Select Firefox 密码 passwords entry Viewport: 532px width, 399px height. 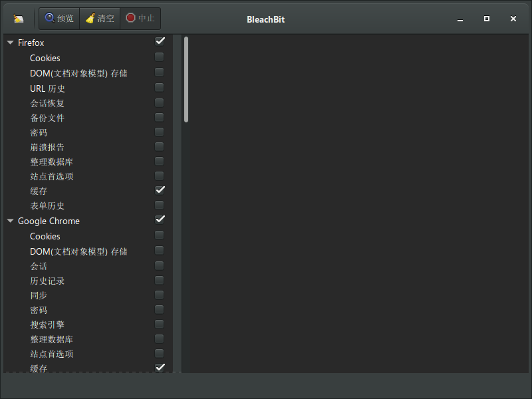click(x=39, y=132)
